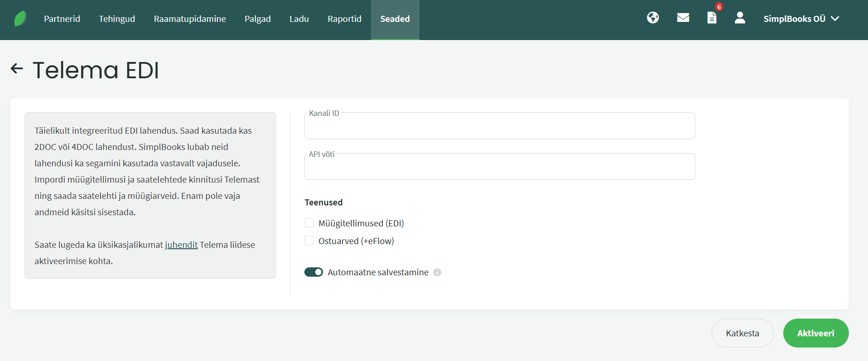Select the Seaded menu tab
Viewport: 868px width, 361px height.
pos(395,20)
